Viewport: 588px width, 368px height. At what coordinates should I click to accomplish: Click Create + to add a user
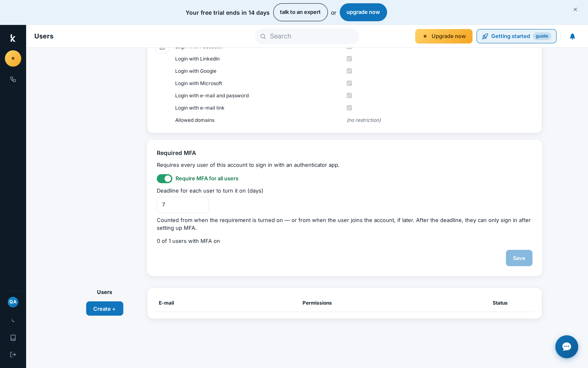click(x=105, y=309)
